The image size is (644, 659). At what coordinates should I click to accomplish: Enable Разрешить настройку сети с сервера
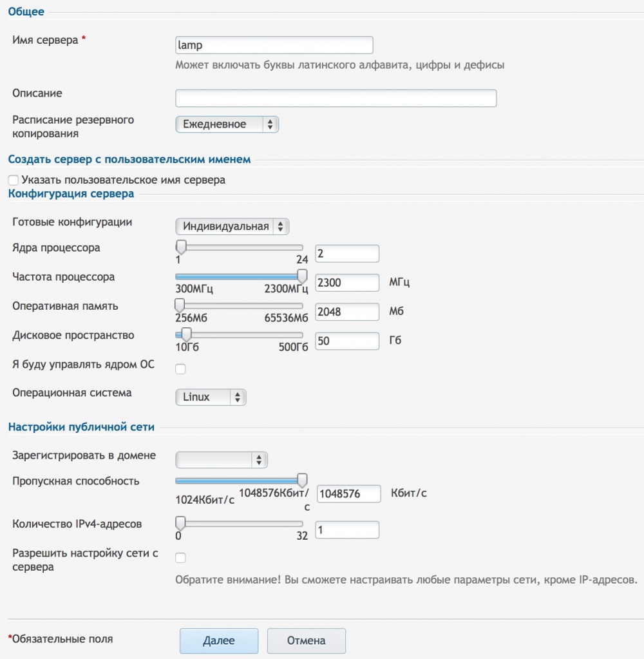(x=180, y=558)
